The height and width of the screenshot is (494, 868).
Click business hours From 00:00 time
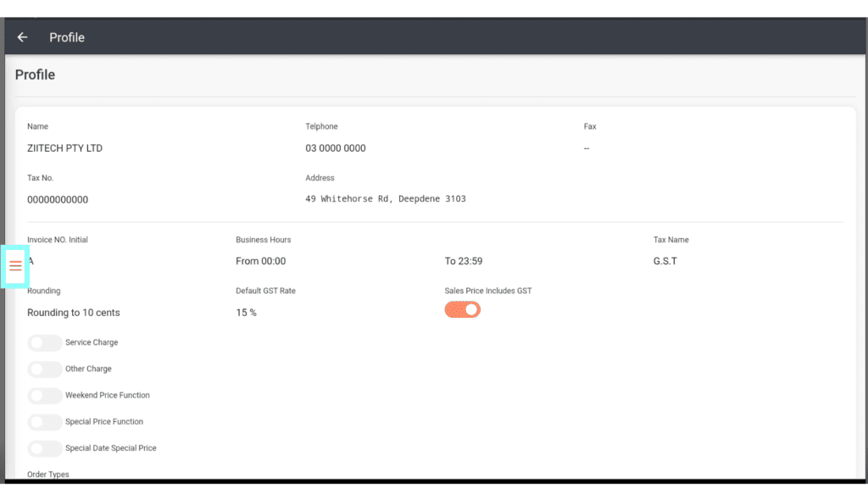(261, 261)
